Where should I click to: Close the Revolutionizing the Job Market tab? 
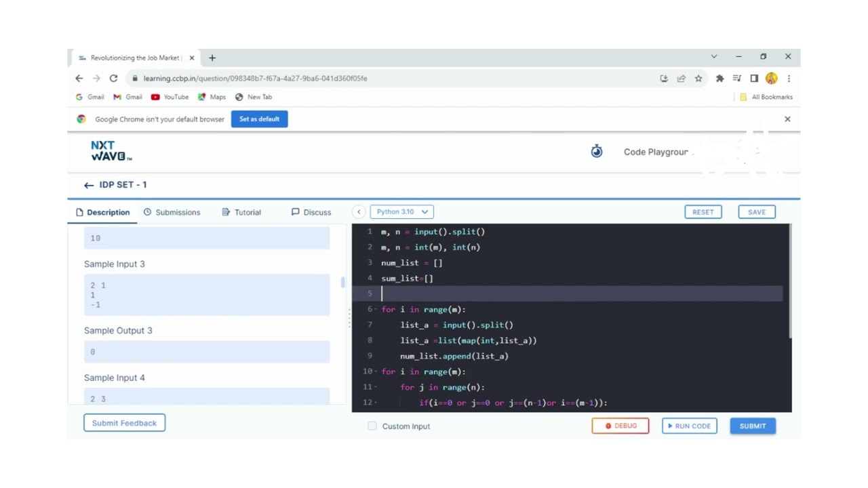pyautogui.click(x=192, y=58)
